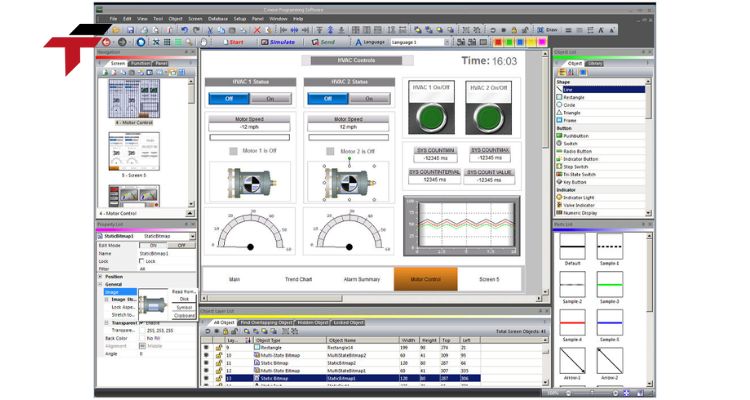
Task: Click the scissors Cut icon
Action: [210, 30]
